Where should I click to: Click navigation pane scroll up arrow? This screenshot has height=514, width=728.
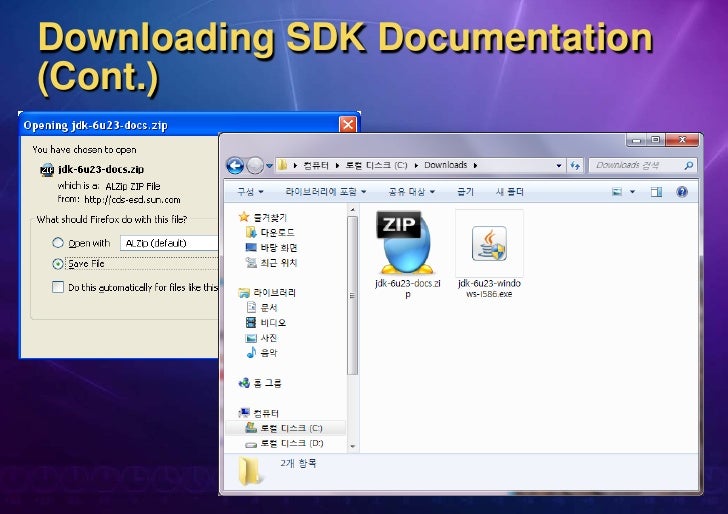(x=352, y=210)
